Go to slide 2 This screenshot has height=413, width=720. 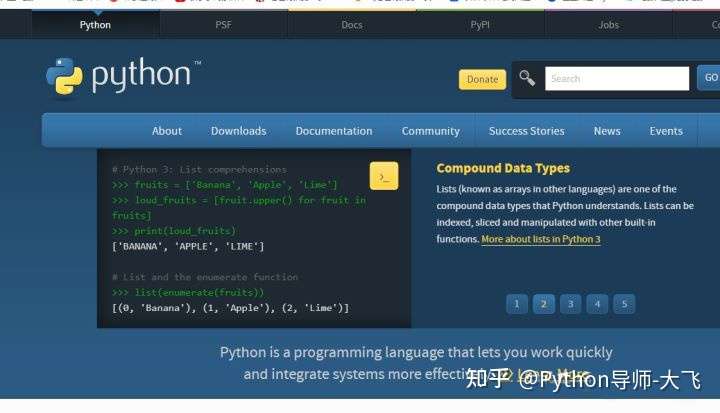coord(544,304)
